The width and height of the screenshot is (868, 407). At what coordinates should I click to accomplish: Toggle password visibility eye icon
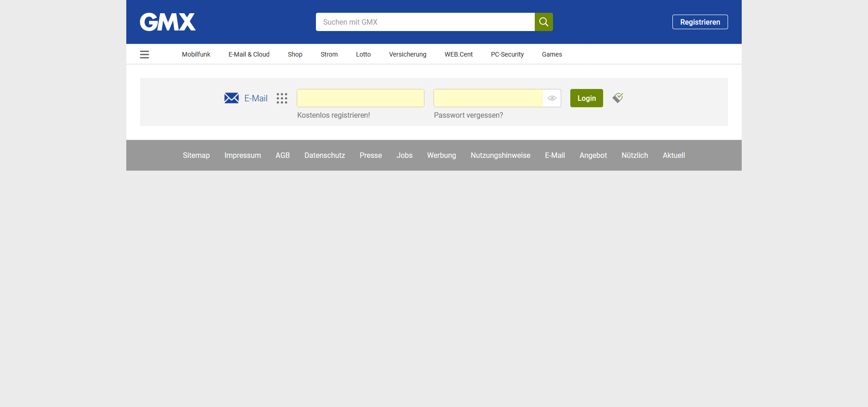click(x=552, y=98)
